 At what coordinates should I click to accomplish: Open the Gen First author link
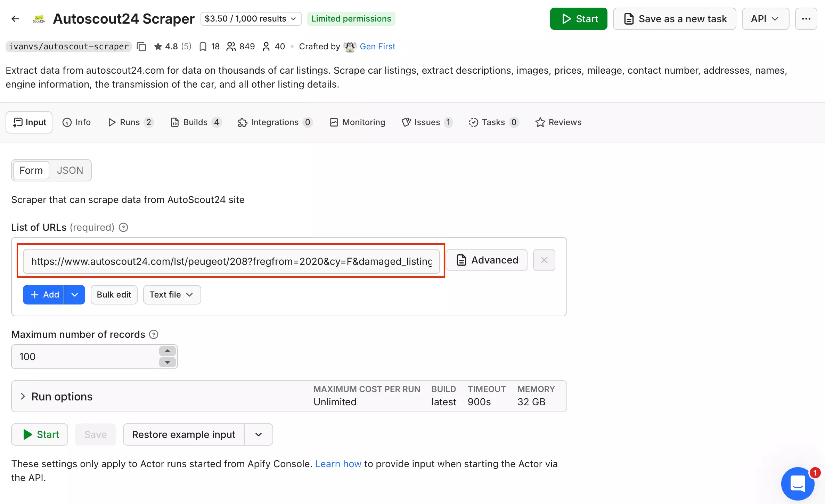click(x=377, y=47)
